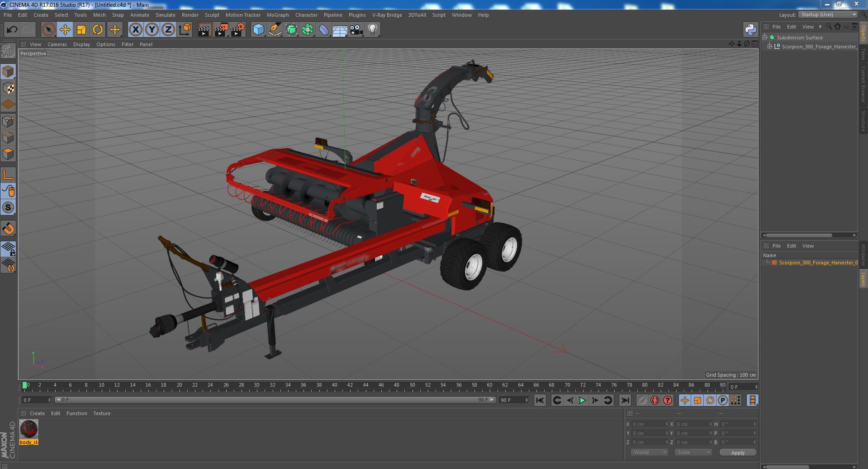Click the Apply button

738,453
